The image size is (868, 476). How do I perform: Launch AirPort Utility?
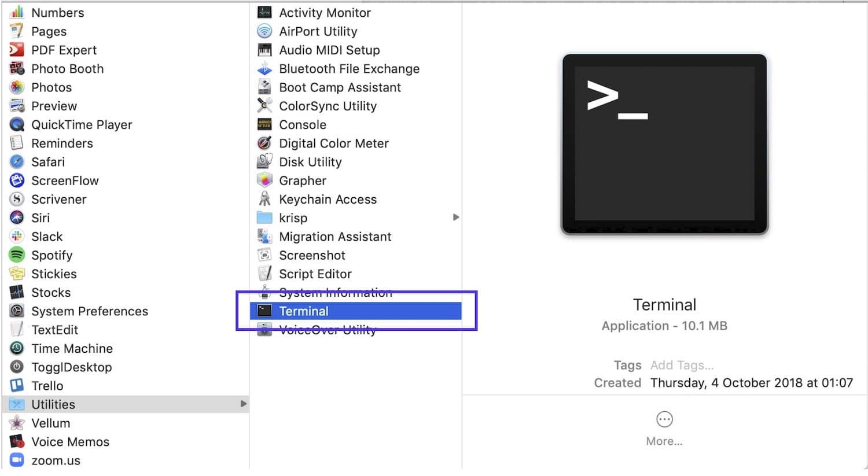[x=318, y=31]
